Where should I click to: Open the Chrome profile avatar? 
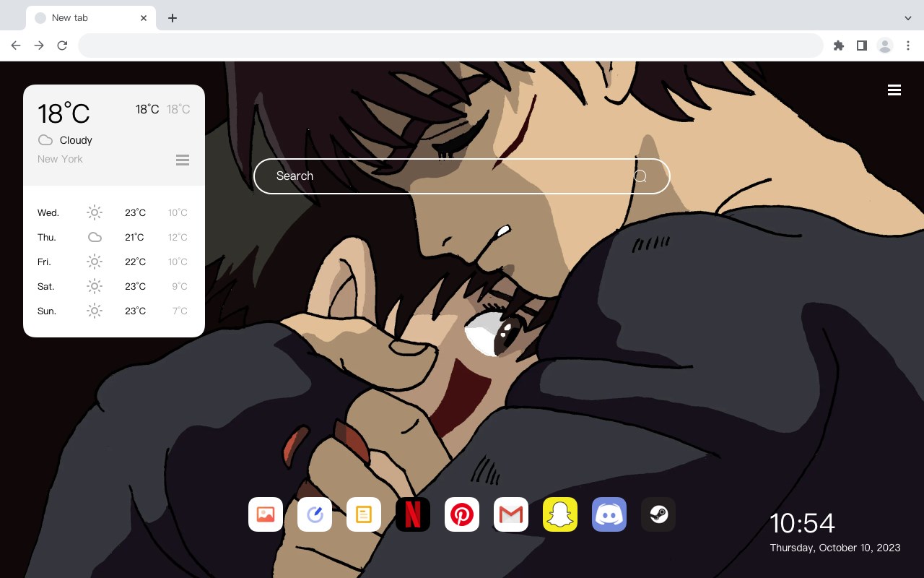[885, 46]
